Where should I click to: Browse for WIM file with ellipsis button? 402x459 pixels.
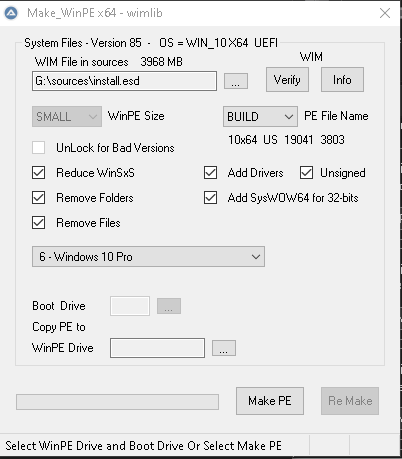point(236,81)
